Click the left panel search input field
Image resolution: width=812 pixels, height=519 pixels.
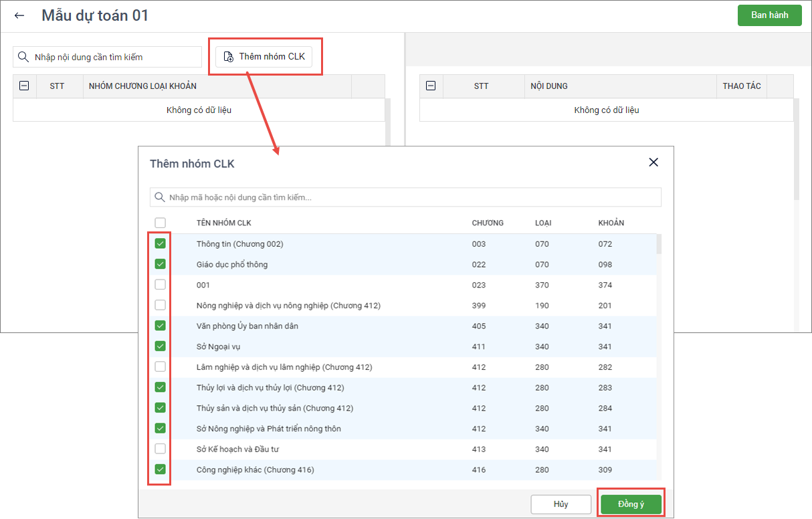[x=114, y=57]
